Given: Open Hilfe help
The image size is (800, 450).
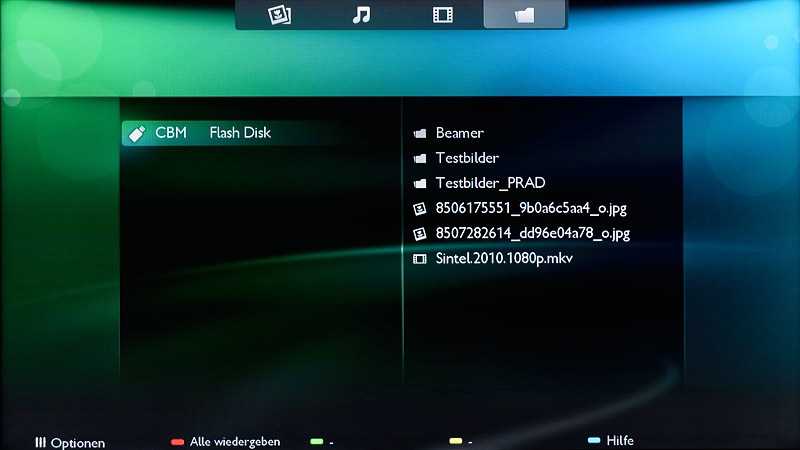Looking at the screenshot, I should coord(620,440).
